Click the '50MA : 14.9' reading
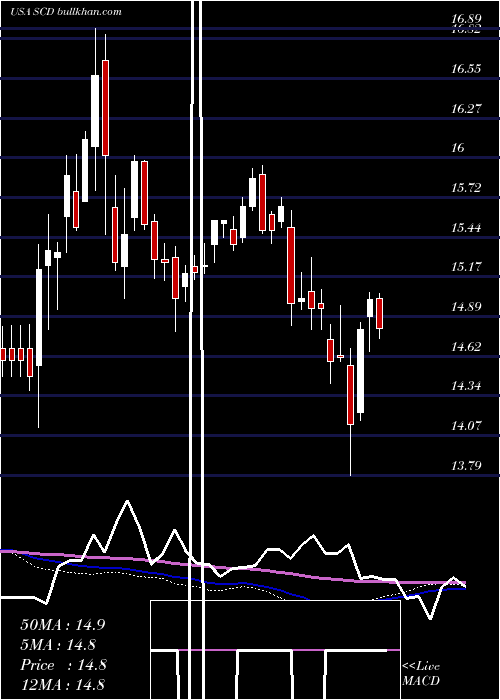 pos(63,625)
